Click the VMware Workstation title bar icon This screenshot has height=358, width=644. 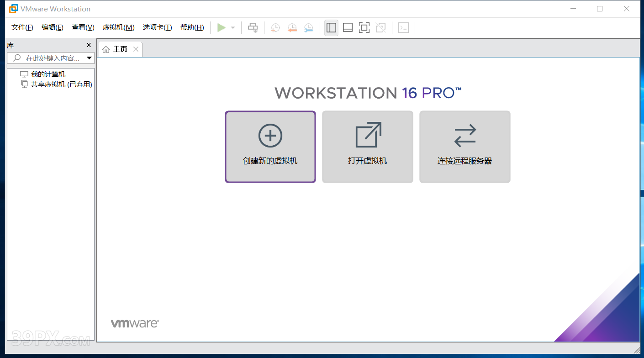tap(14, 9)
